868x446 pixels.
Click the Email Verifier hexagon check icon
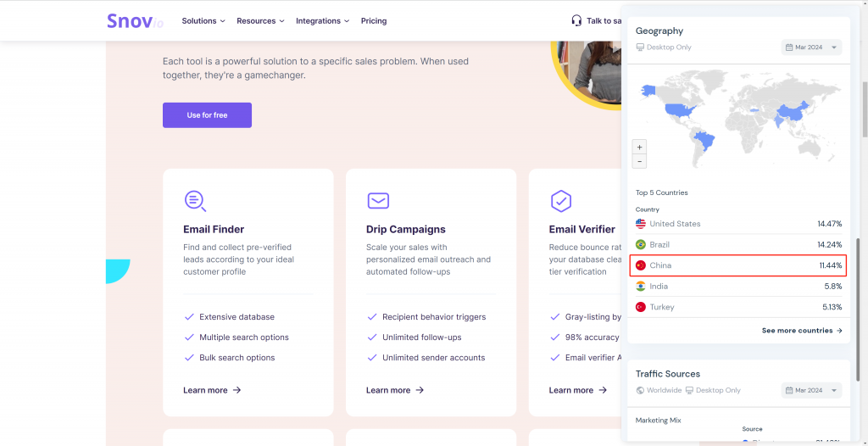point(561,201)
